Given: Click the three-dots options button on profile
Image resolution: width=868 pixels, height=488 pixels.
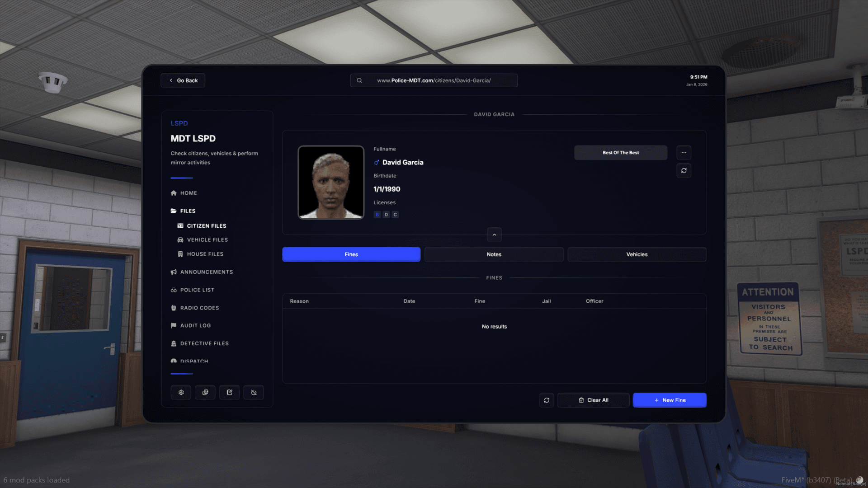Looking at the screenshot, I should click(684, 153).
